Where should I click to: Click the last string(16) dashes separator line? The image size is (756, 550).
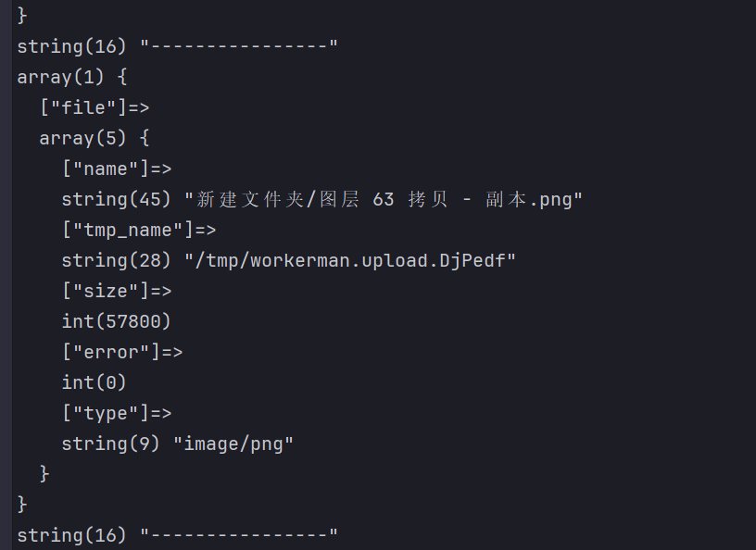click(x=178, y=535)
